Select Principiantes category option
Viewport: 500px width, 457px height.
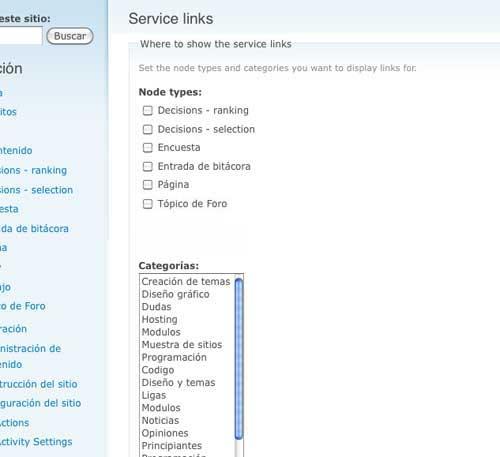pyautogui.click(x=172, y=446)
